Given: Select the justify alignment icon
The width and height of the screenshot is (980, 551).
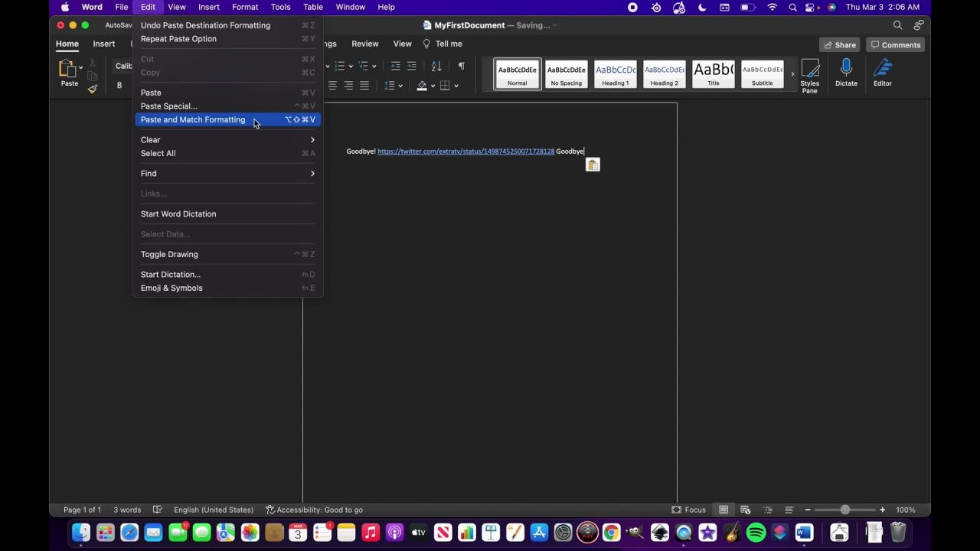Looking at the screenshot, I should [364, 85].
